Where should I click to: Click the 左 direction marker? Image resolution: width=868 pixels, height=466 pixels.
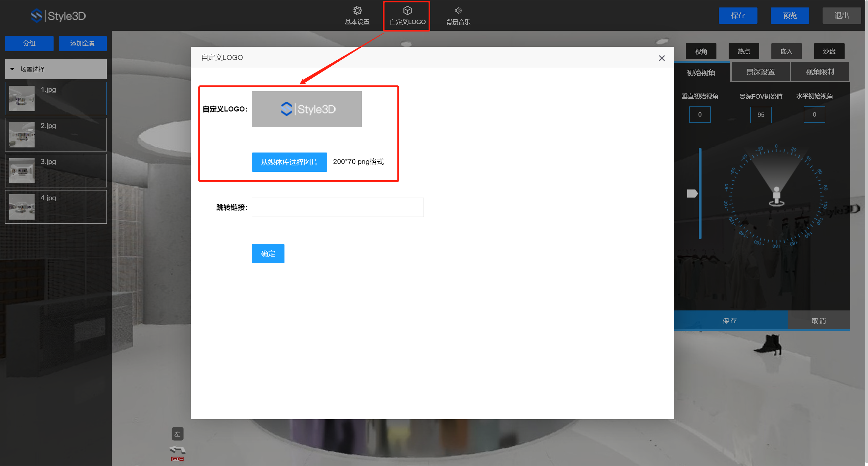pos(177,433)
